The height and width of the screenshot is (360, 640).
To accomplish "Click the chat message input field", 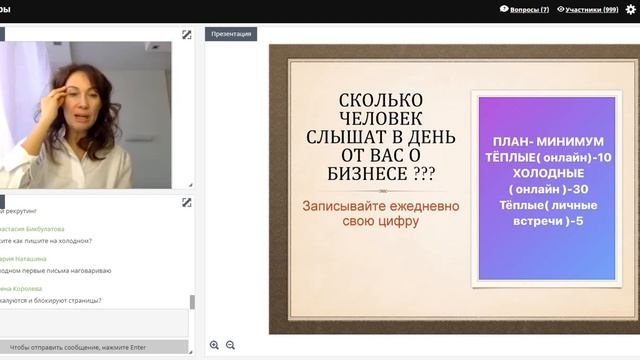I will [x=94, y=322].
